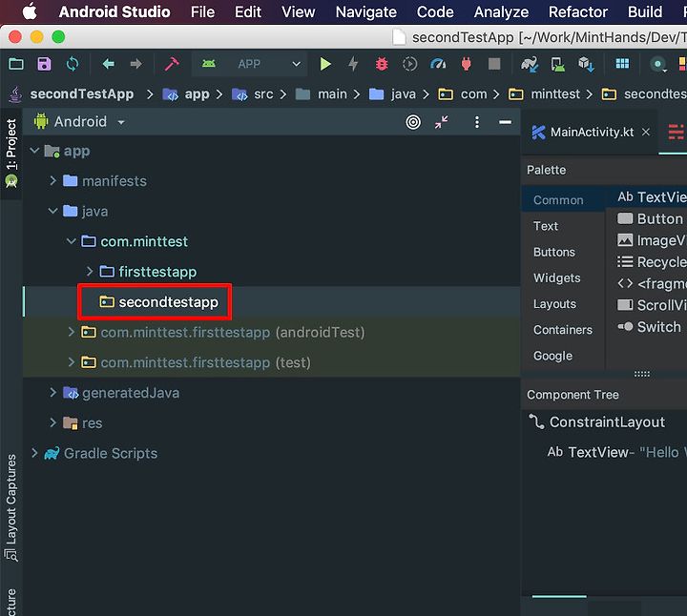Click secondTestApp breadcrumb
The image size is (687, 616).
[x=81, y=93]
